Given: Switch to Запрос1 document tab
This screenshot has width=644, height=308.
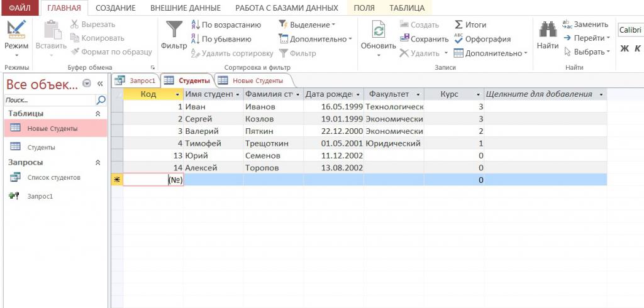Looking at the screenshot, I should pos(136,81).
